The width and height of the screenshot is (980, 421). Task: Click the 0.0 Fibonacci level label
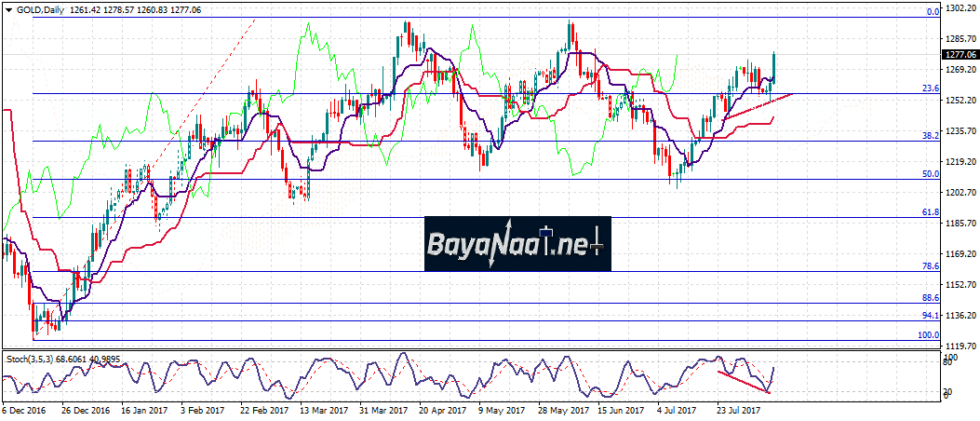[x=931, y=12]
